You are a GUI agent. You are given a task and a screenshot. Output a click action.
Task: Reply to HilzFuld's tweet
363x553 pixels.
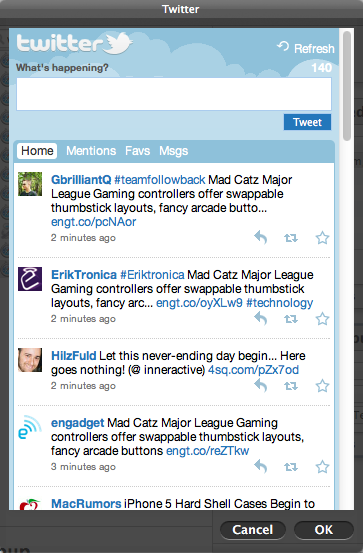click(x=260, y=385)
